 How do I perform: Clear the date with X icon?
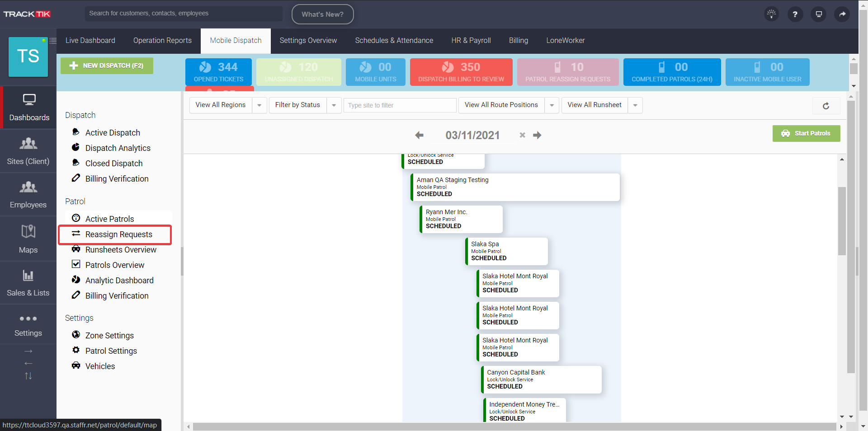click(x=522, y=135)
